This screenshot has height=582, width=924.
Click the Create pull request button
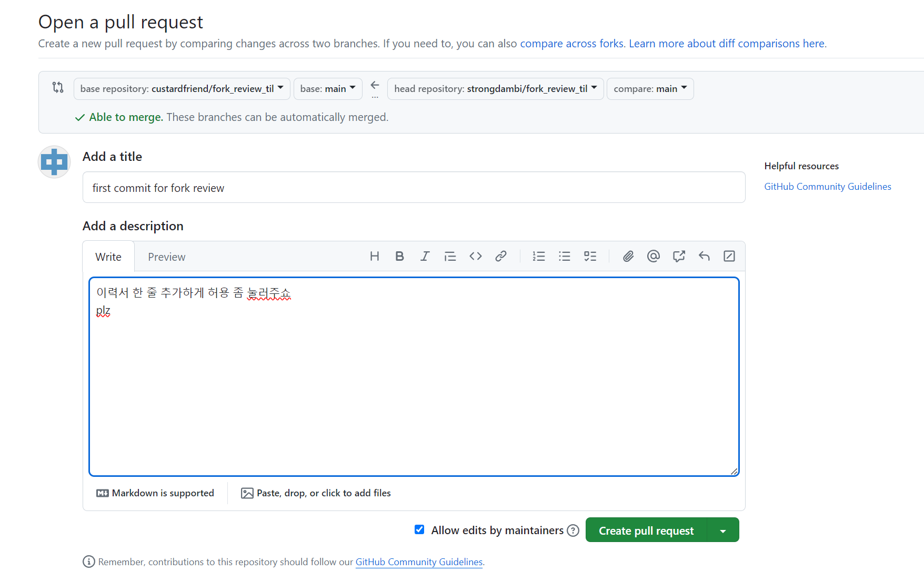click(646, 530)
